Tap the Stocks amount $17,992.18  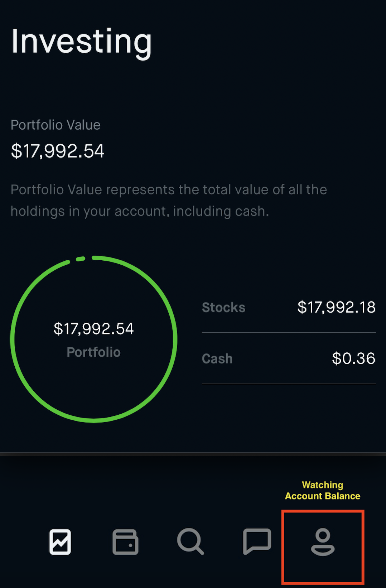337,307
